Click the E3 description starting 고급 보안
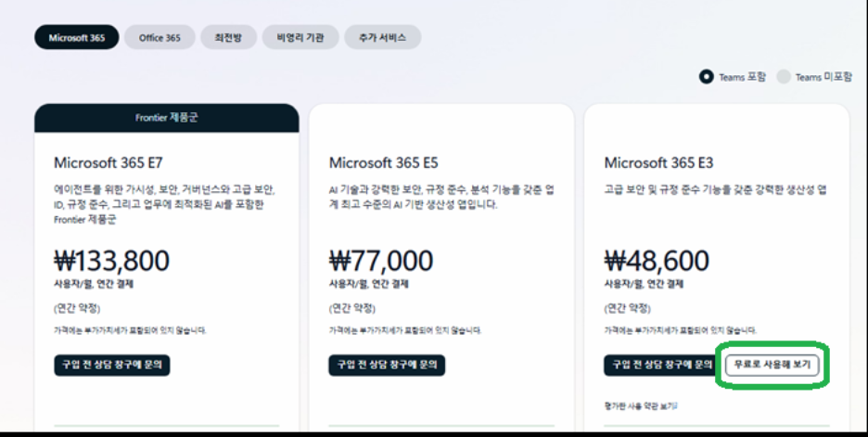 click(715, 190)
